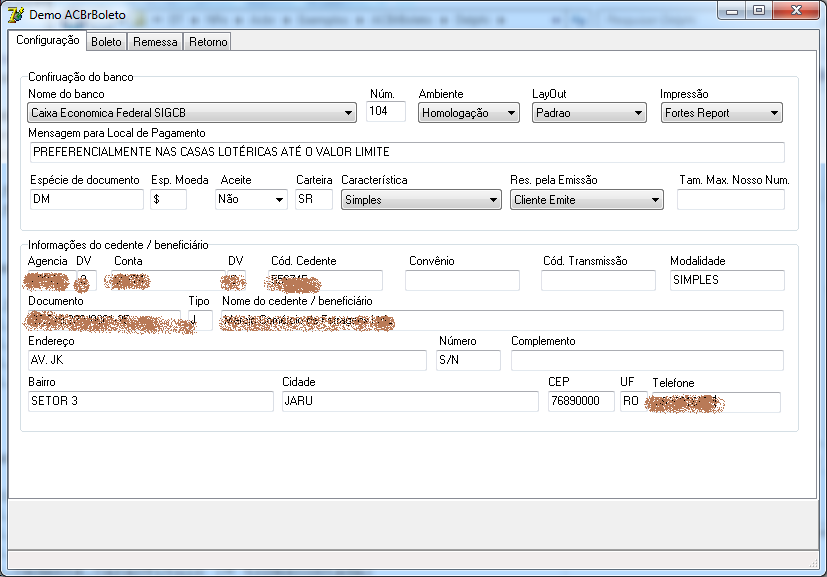Click the empty Complemento field
The width and height of the screenshot is (827, 577).
648,361
